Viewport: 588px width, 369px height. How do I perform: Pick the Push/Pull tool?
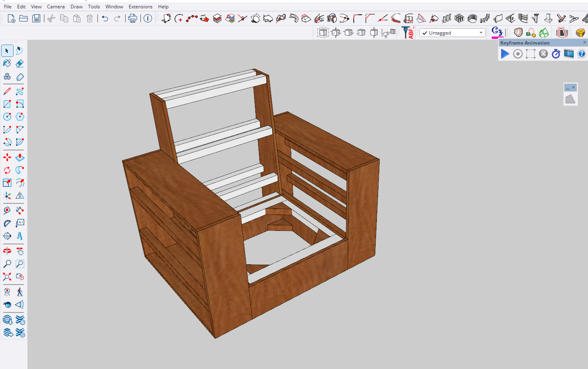(20, 158)
